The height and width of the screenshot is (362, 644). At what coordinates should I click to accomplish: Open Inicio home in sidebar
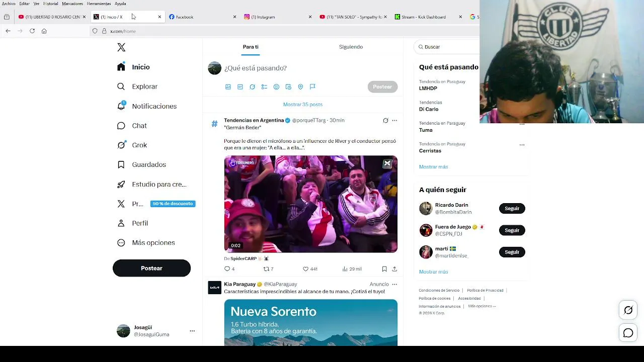[133, 67]
